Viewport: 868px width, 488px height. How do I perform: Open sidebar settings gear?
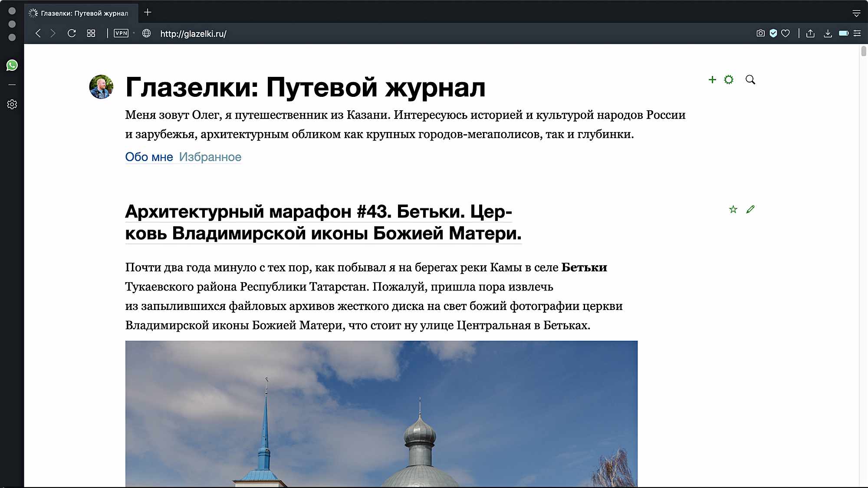[x=12, y=104]
